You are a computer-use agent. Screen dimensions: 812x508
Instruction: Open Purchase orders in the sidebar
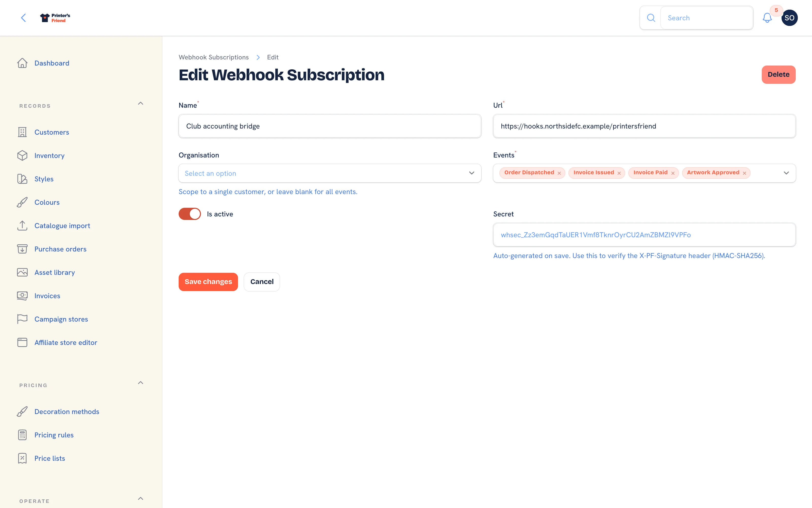tap(60, 249)
